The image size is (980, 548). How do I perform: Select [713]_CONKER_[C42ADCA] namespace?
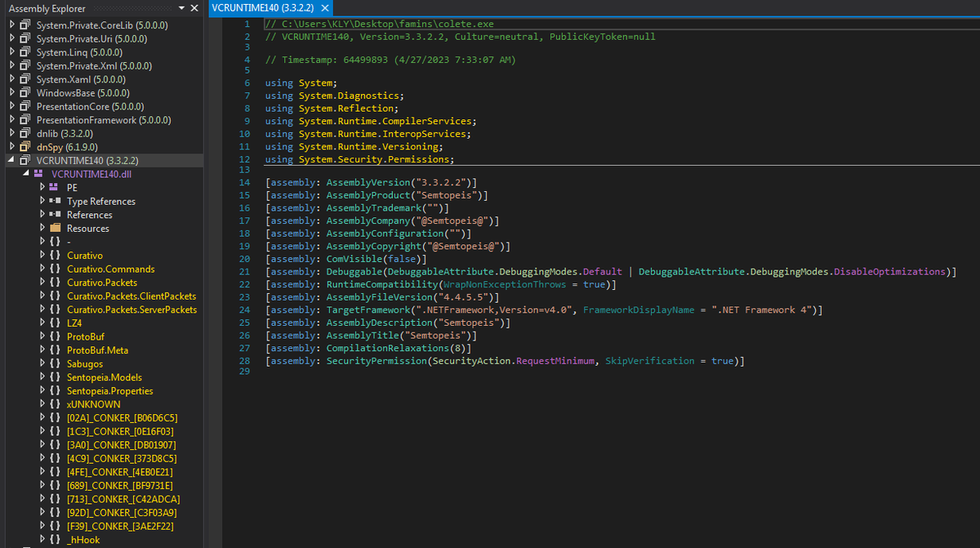pyautogui.click(x=123, y=499)
